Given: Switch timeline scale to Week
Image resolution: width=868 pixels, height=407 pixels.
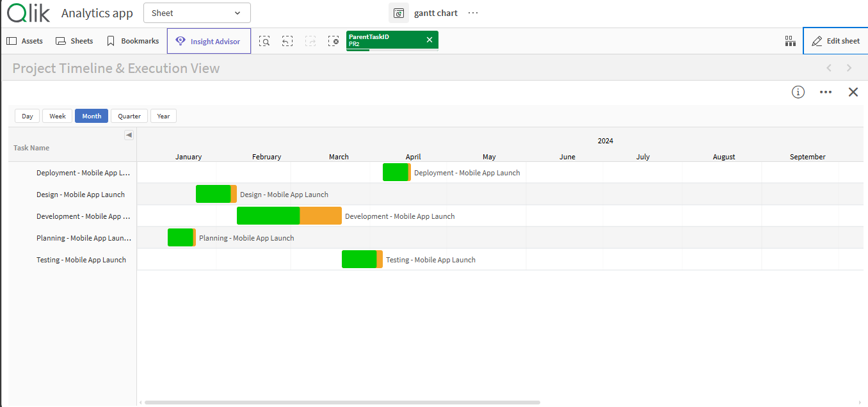Looking at the screenshot, I should pyautogui.click(x=58, y=116).
